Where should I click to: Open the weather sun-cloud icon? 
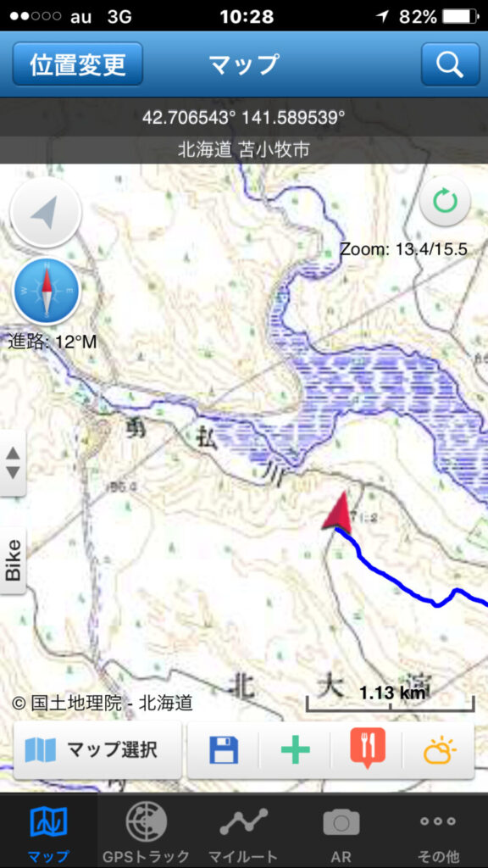click(x=440, y=751)
